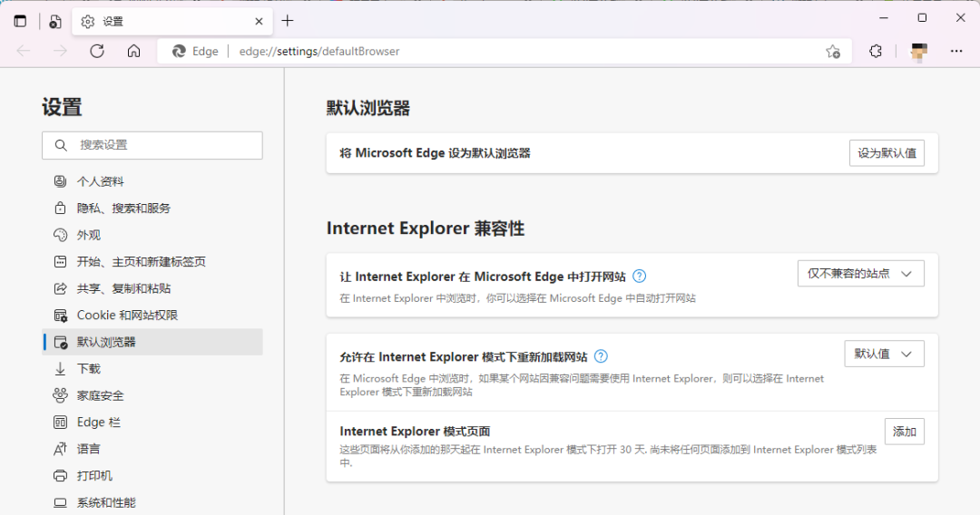The width and height of the screenshot is (980, 515).
Task: Open 个人资料 settings section label
Action: 100,181
